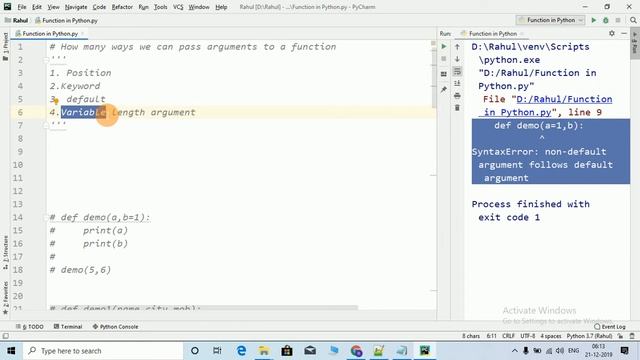Toggle scroll to end in Run output
Screen dimensions: 640x360
[x=457, y=83]
